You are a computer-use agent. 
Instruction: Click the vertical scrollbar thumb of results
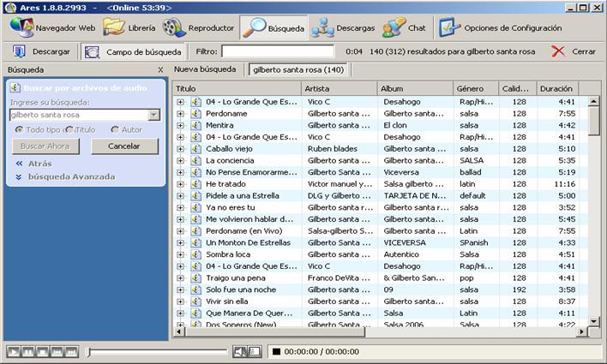594,121
